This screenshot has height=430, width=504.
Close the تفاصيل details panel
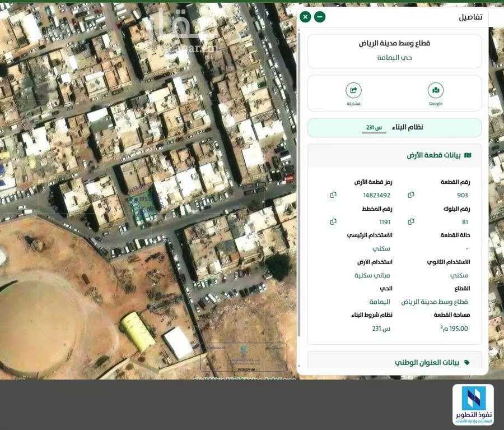click(305, 16)
